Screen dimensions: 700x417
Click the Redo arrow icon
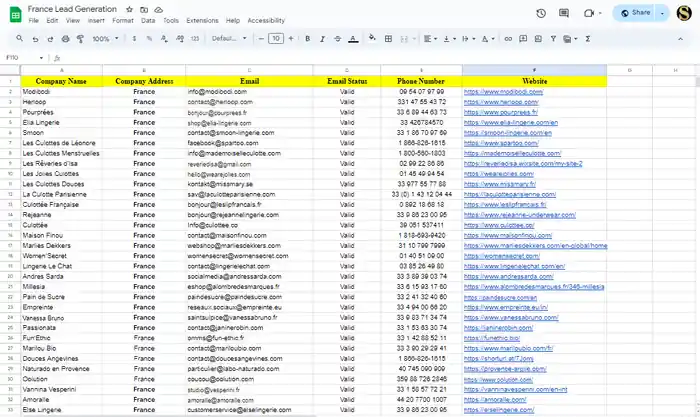point(50,39)
